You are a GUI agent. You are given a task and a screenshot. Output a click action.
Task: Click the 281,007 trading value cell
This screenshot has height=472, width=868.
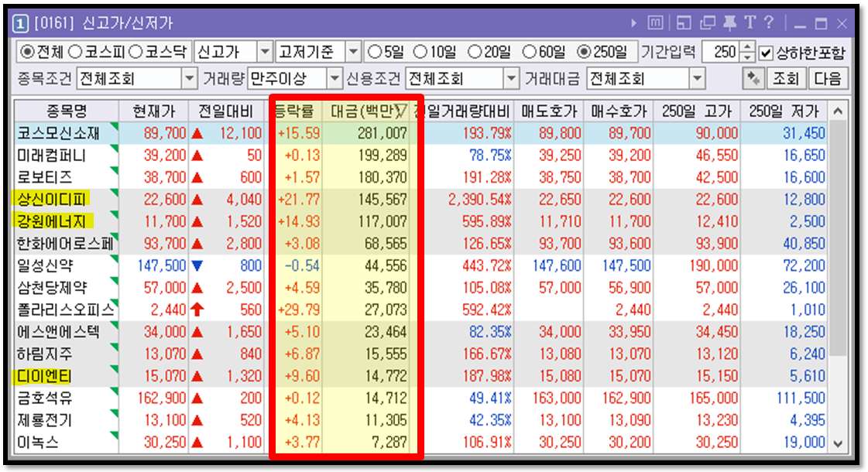(382, 133)
